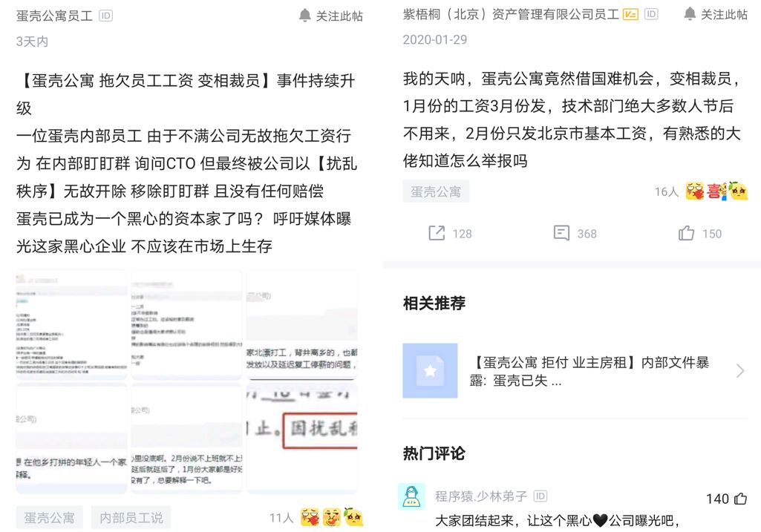This screenshot has width=761, height=532.
Task: Click the share icon showing 128
Action: click(x=437, y=233)
